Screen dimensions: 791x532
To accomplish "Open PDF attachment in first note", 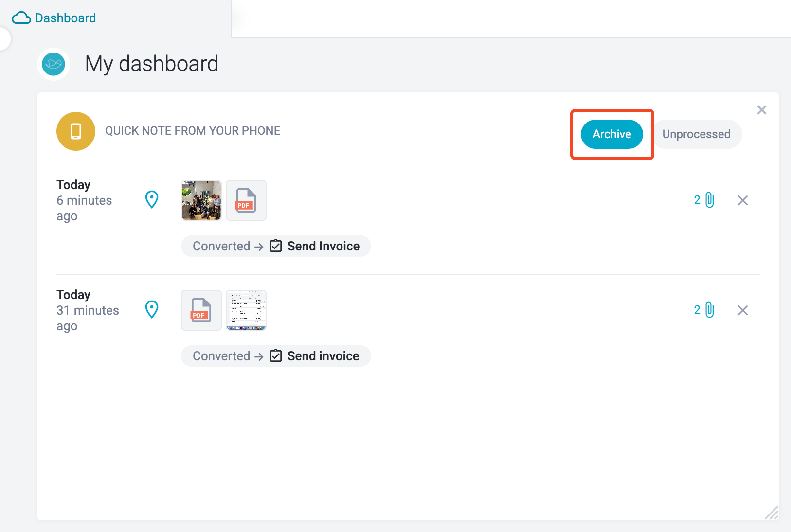I will tap(246, 200).
